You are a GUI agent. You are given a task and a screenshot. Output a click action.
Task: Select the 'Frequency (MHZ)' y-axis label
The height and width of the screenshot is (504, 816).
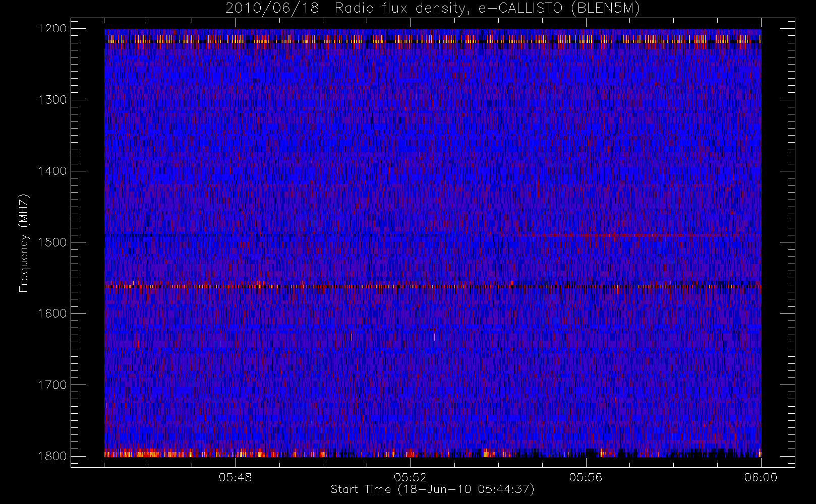coord(24,243)
